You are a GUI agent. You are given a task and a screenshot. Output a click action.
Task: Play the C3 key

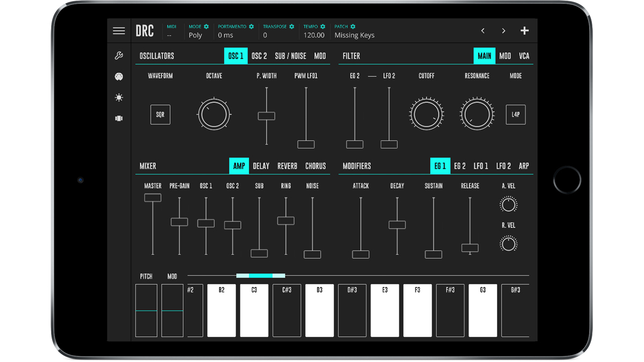254,311
